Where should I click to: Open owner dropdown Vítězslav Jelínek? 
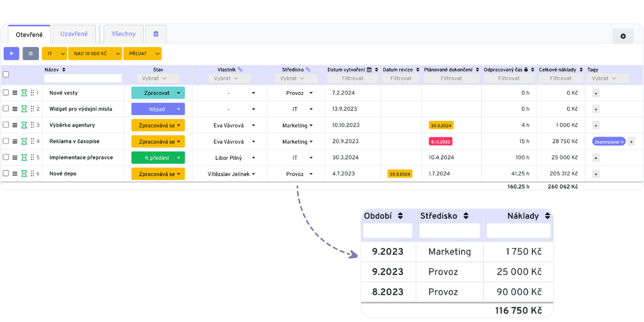pyautogui.click(x=231, y=174)
